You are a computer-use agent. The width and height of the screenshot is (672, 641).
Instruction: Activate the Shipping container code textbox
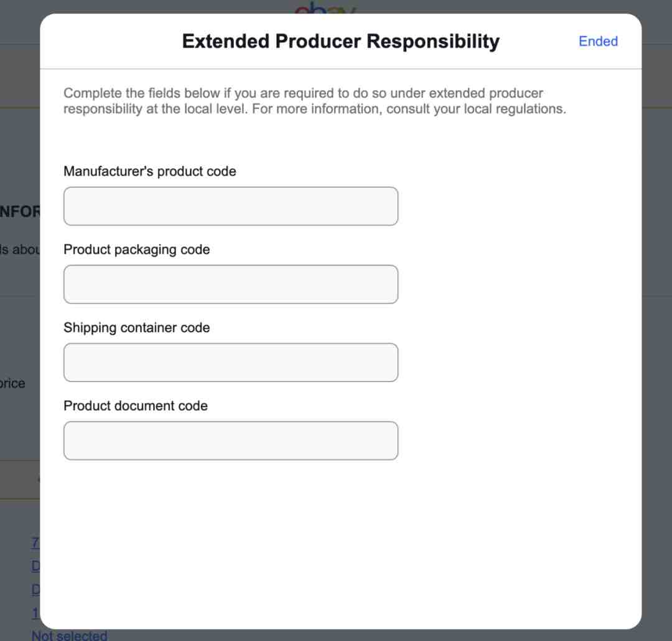(231, 362)
